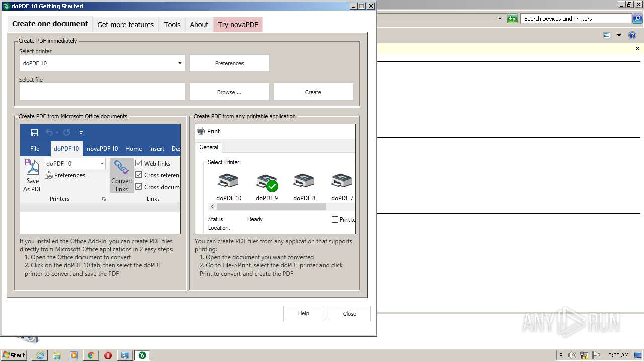Toggle the Cross document checkbox

coord(139,187)
